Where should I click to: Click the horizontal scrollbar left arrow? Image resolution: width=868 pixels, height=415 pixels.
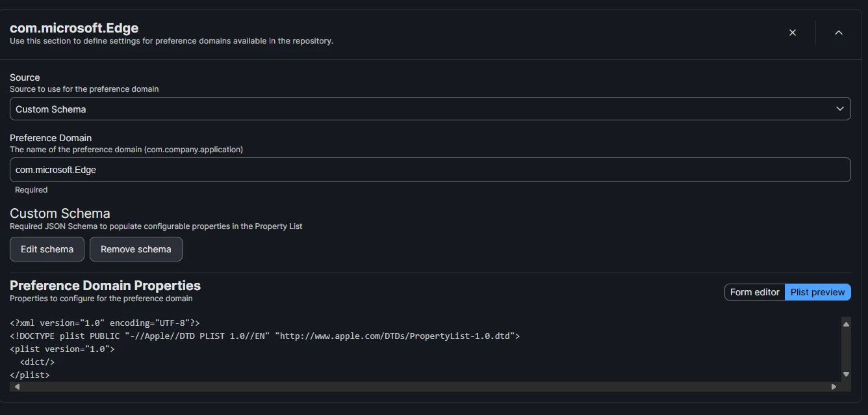17,386
